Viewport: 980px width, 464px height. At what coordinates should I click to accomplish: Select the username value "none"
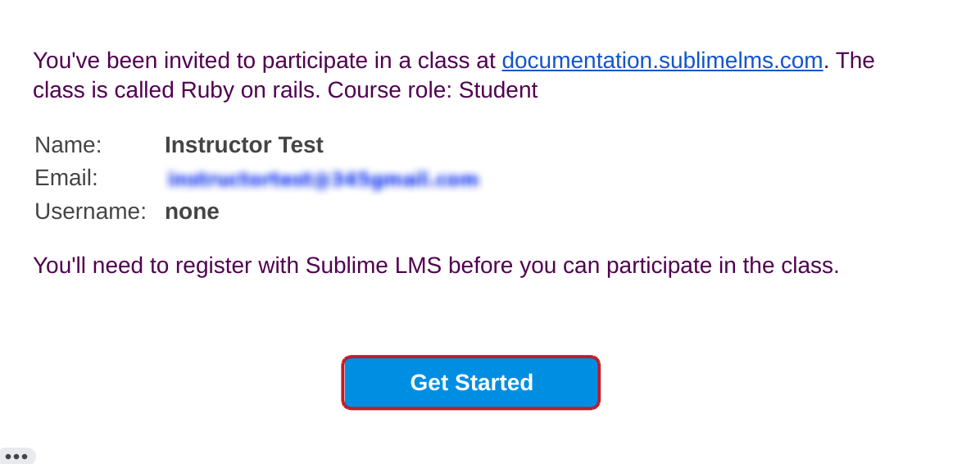[192, 212]
